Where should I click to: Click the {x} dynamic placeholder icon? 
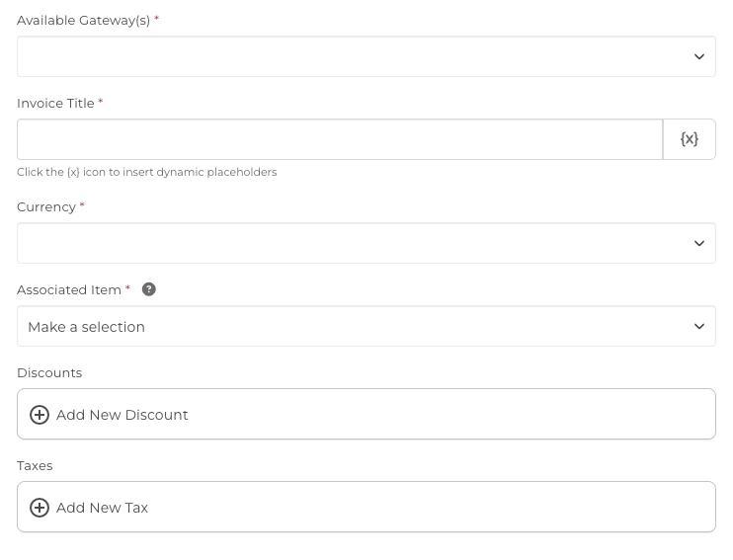tap(690, 139)
